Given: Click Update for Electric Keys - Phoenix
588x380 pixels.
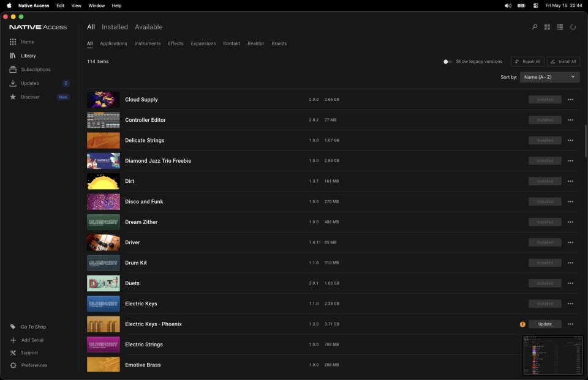Looking at the screenshot, I should [x=545, y=324].
